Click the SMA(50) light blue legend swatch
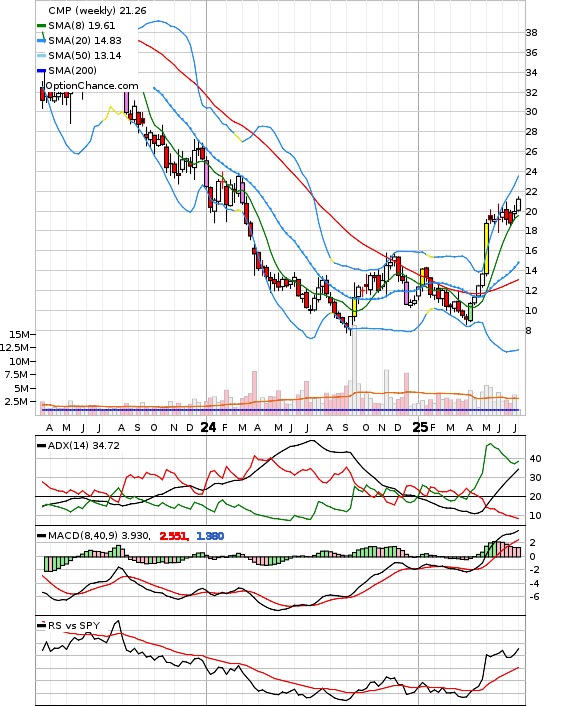 point(41,55)
